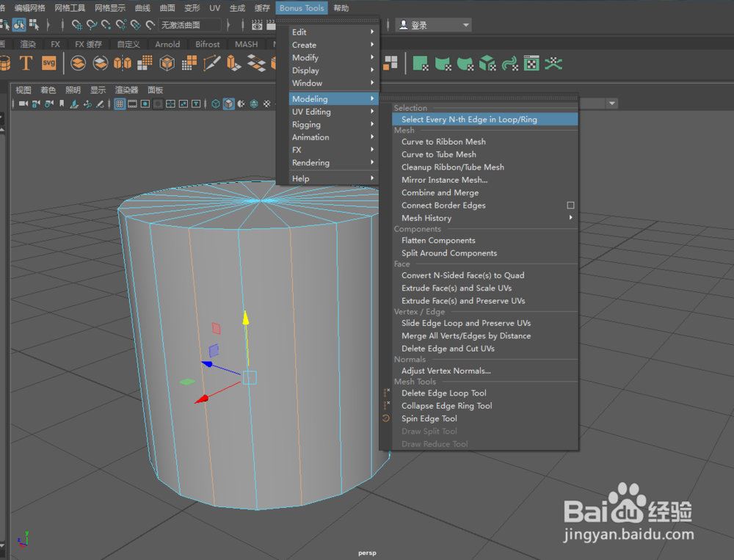
Task: Click the image plane icon
Action: coord(74,103)
